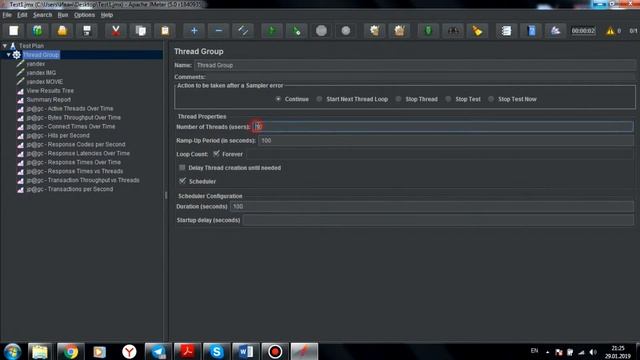Expand all tree nodes with plus icon

[x=194, y=31]
